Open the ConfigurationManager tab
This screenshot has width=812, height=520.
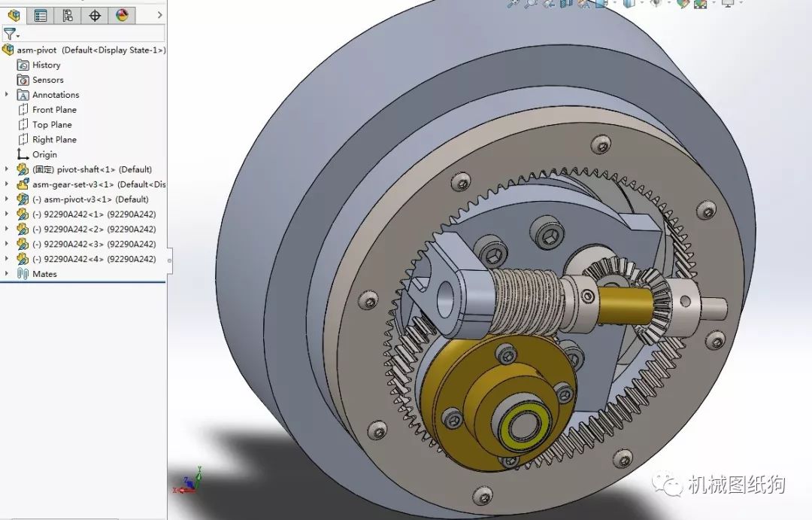[68, 16]
